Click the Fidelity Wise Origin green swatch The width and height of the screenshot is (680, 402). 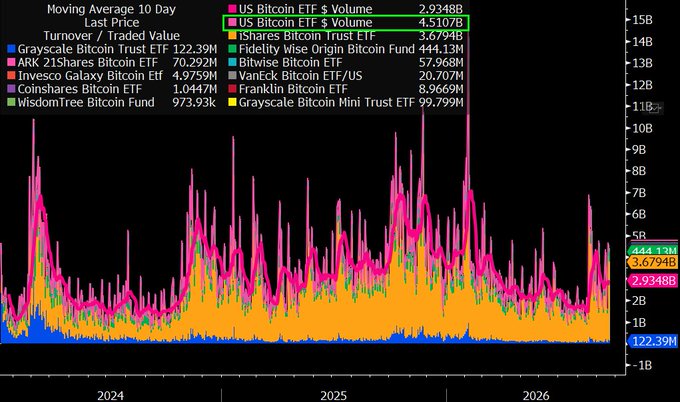point(232,49)
